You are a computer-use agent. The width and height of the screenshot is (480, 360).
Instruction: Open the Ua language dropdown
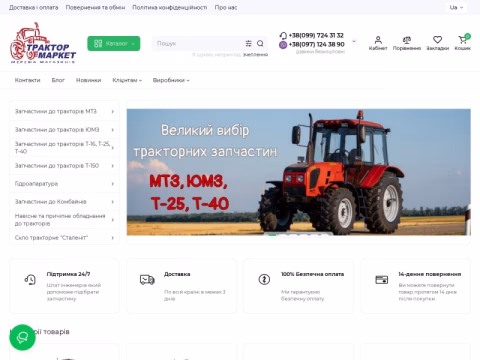[456, 7]
